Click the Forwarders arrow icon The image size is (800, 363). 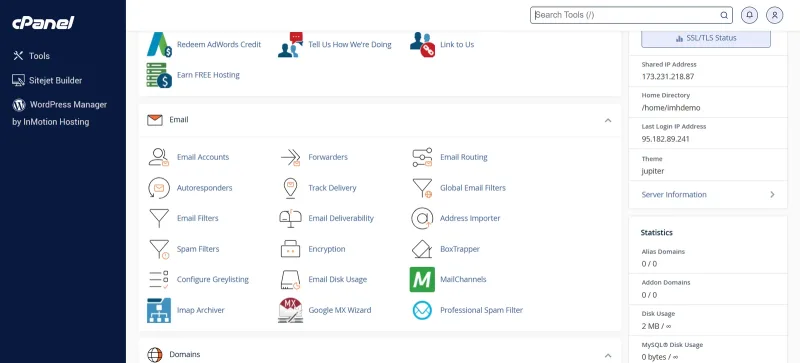click(290, 157)
